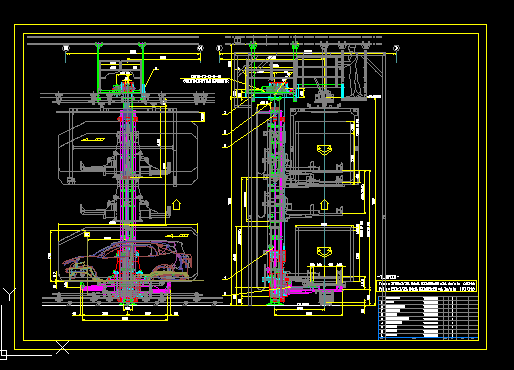Screen dimensions: 514x370
Task: Select the white callout text between the views
Action: pos(206,79)
